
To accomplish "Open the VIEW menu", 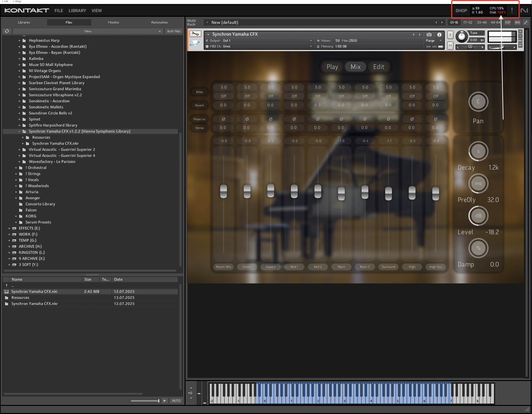I will (x=97, y=10).
